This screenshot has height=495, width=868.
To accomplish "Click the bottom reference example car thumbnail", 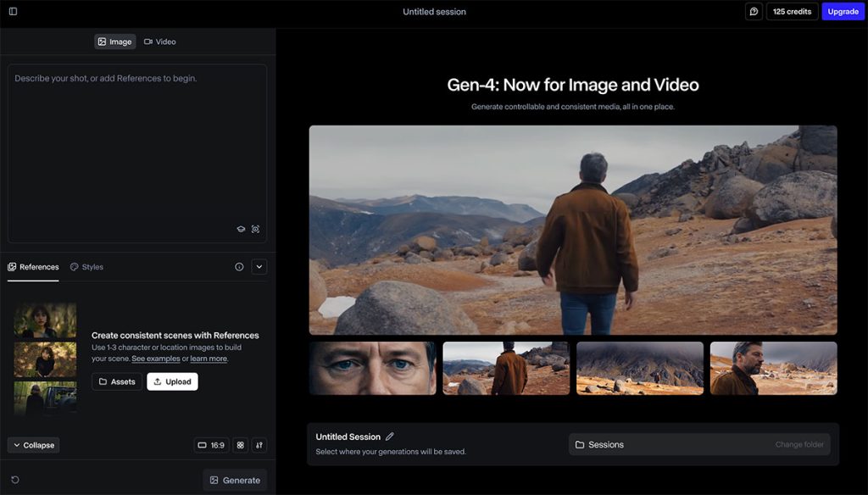I will coord(46,398).
